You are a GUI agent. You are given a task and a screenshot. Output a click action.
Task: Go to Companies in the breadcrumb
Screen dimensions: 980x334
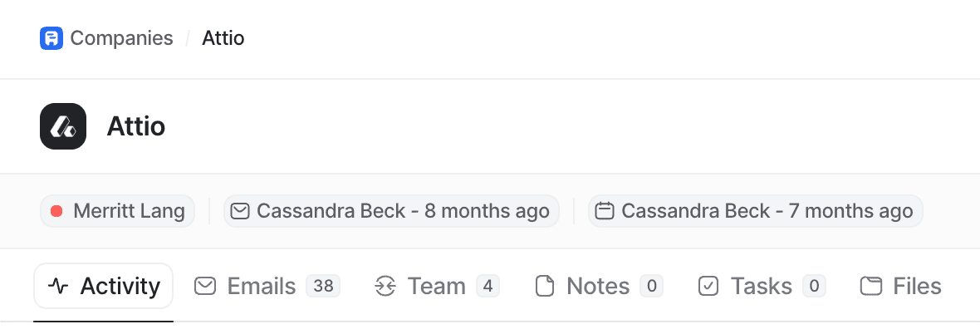tap(121, 38)
